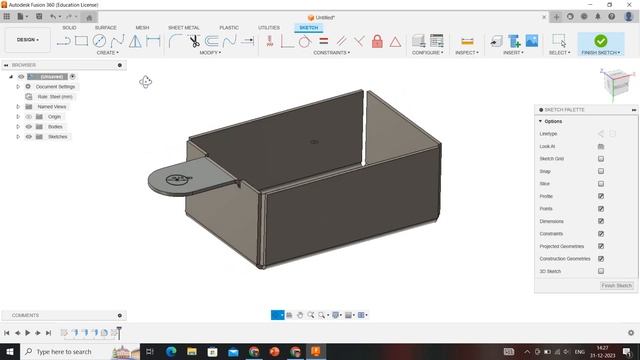Select the Trim scissors tool
Screen dimensions: 640x360
(x=194, y=41)
